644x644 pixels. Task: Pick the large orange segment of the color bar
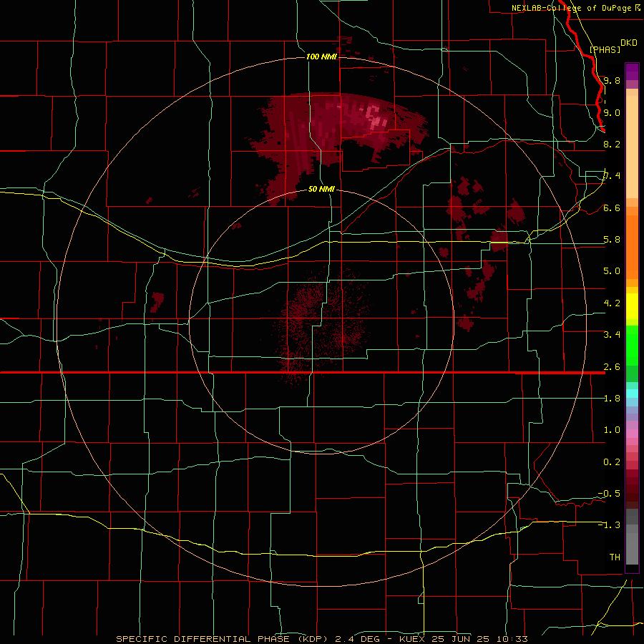click(x=632, y=246)
